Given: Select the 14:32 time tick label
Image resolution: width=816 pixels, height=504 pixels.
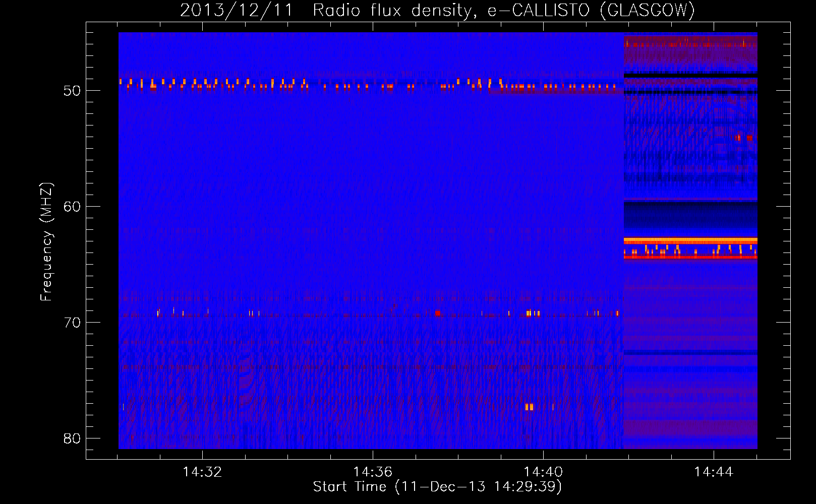Looking at the screenshot, I should pyautogui.click(x=202, y=472).
